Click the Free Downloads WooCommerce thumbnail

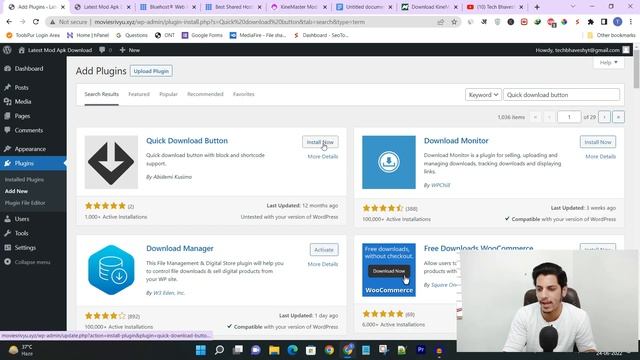coord(389,270)
